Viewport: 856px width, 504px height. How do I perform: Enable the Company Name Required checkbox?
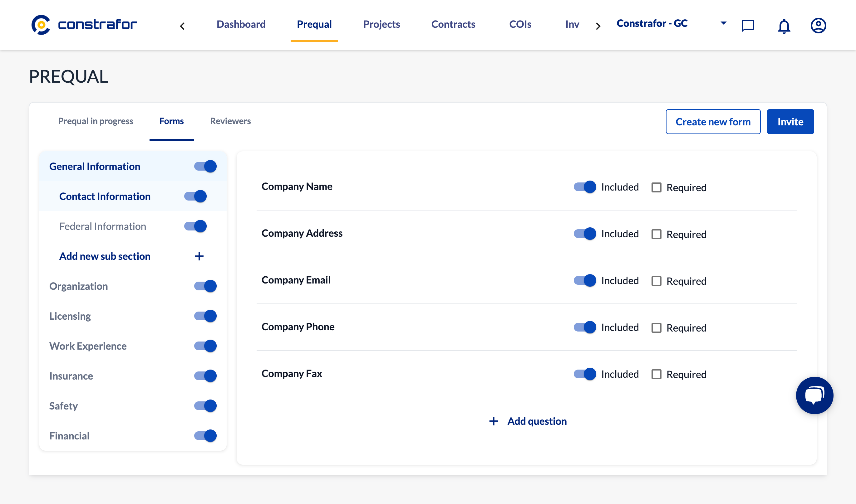[x=657, y=187]
